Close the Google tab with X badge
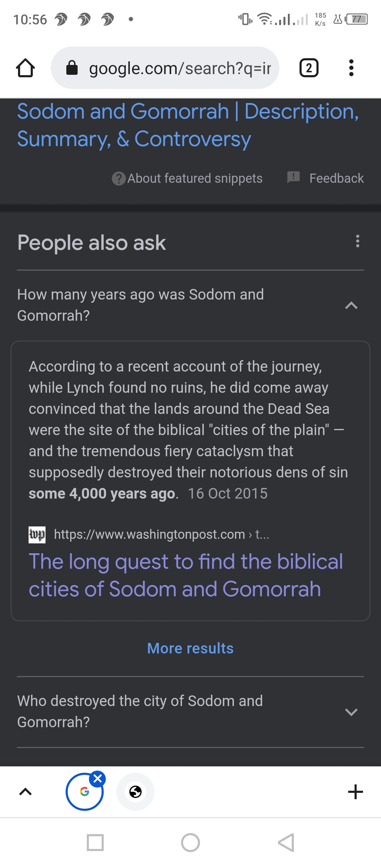The height and width of the screenshot is (868, 381). click(98, 778)
